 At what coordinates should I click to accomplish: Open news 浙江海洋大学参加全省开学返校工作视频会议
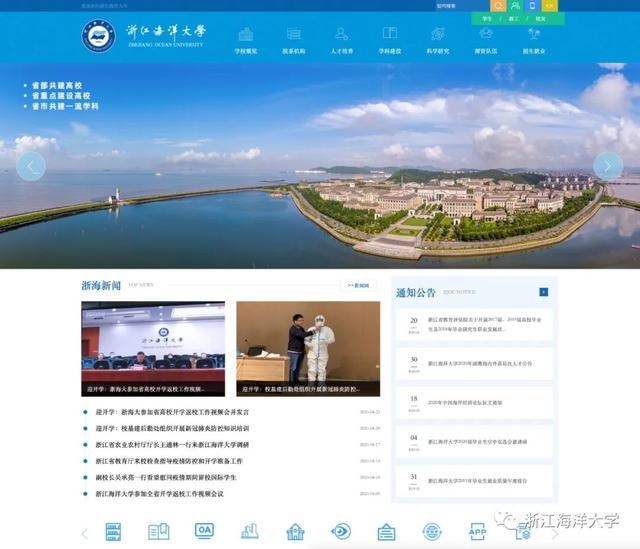pos(160,493)
